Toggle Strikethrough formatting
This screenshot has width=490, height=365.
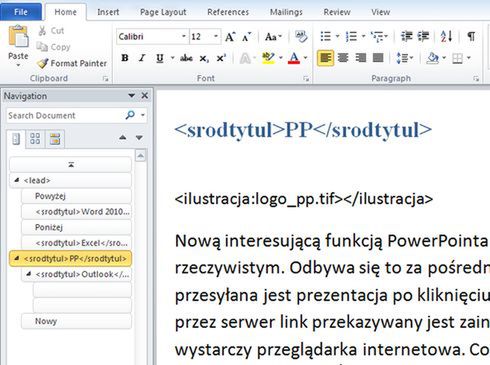pyautogui.click(x=186, y=58)
